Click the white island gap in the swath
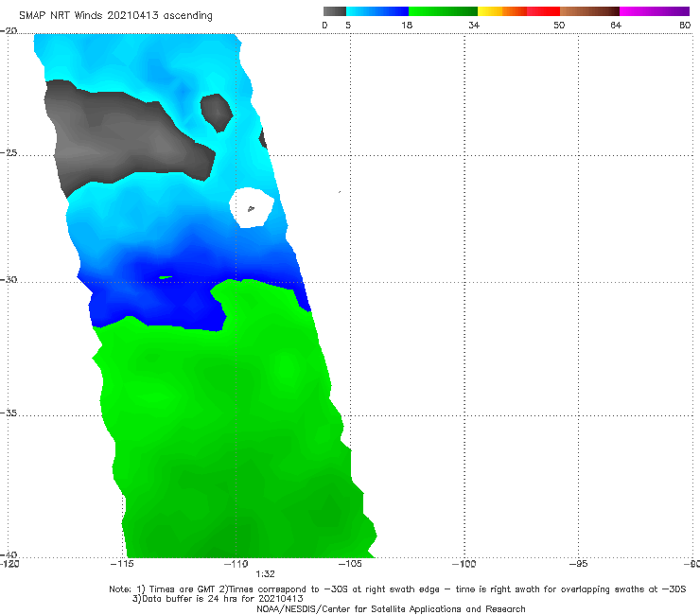The height and width of the screenshot is (615, 700). coord(252,207)
